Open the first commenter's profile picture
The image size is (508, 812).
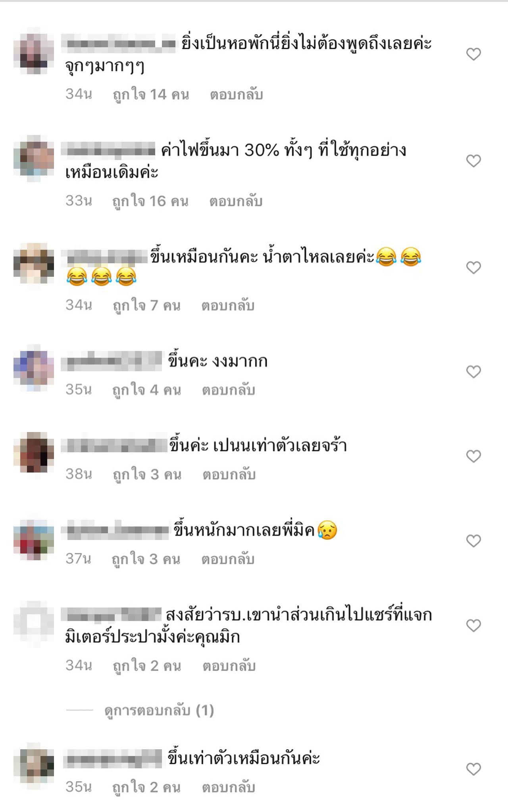(x=34, y=51)
